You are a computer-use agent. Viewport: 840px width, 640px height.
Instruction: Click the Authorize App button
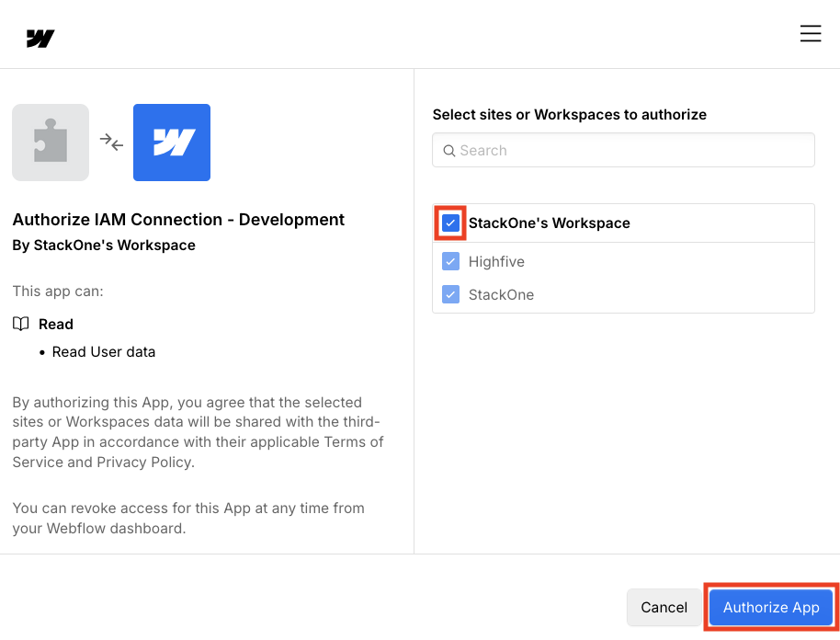770,607
